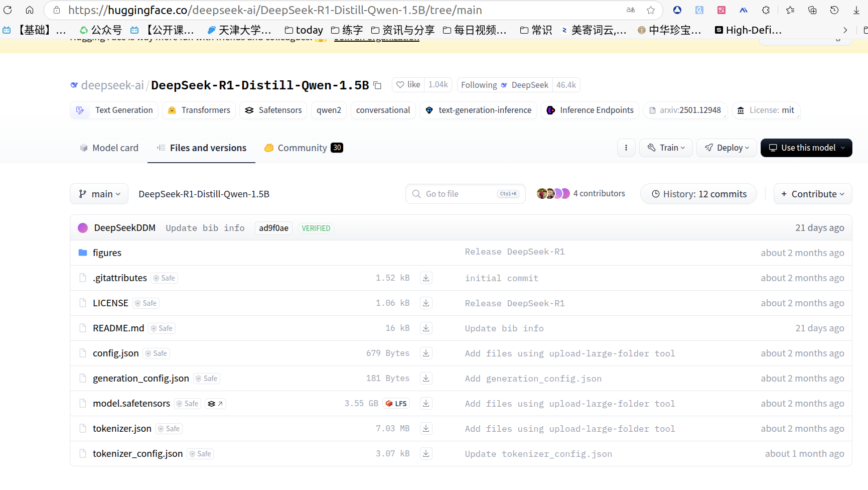Bookmark this page with the star icon
The height and width of the screenshot is (490, 868).
[651, 10]
